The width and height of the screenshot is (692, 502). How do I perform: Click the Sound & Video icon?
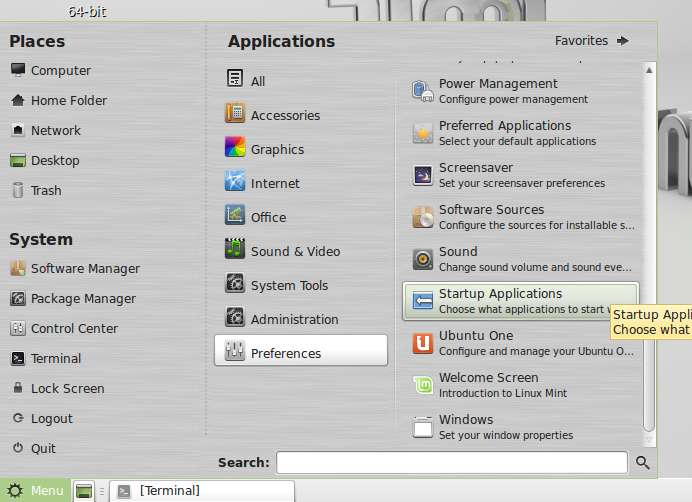tap(235, 249)
